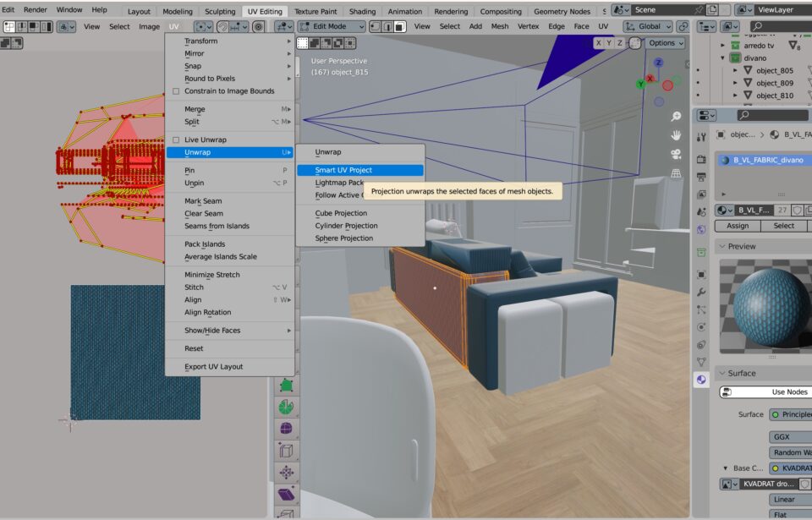
Task: Choose Smart UV Project from the Unwrap submenu
Action: [343, 170]
